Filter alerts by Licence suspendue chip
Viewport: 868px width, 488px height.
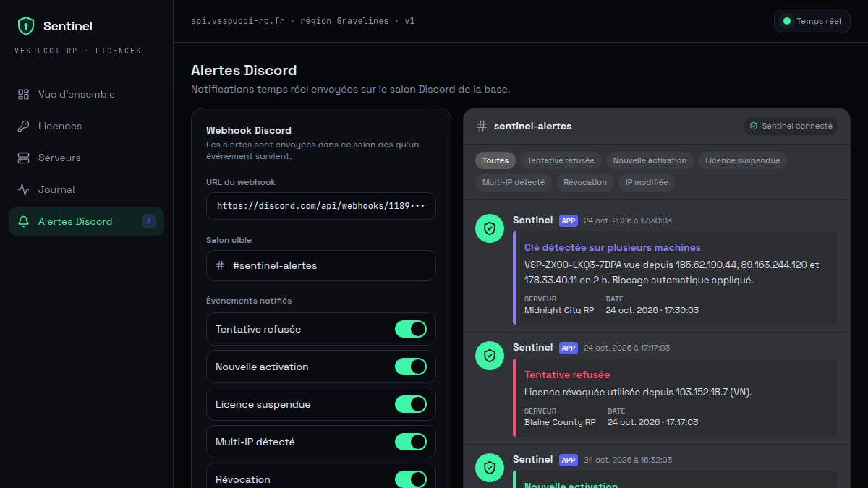coord(742,160)
